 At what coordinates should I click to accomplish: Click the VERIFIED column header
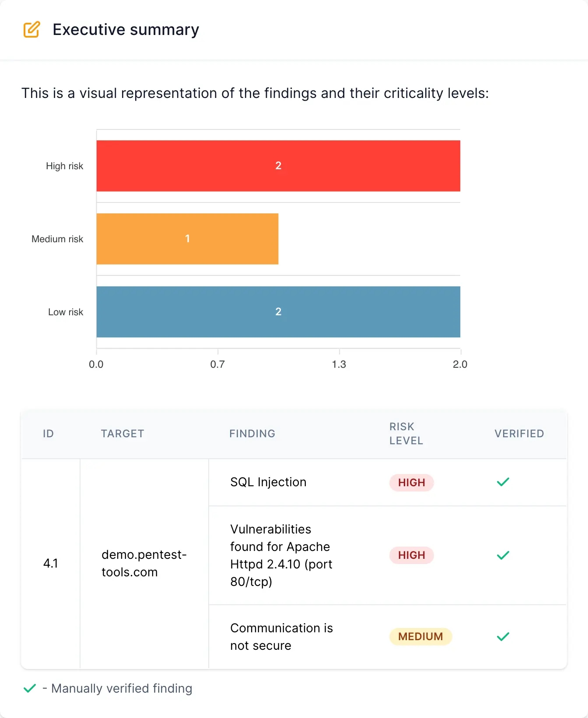pos(519,434)
